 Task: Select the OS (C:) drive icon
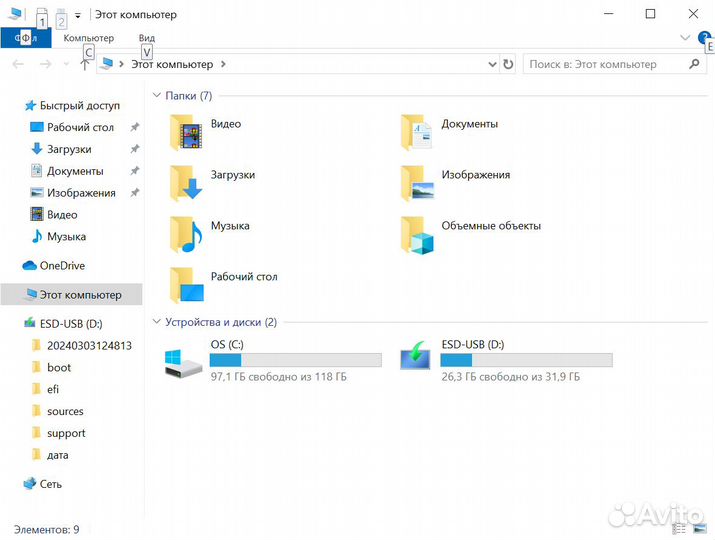(182, 363)
